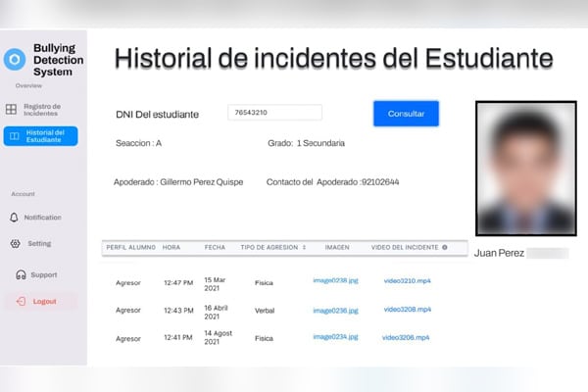Click the Registro de Incidentes grid icon
The height and width of the screenshot is (392, 588).
[11, 110]
